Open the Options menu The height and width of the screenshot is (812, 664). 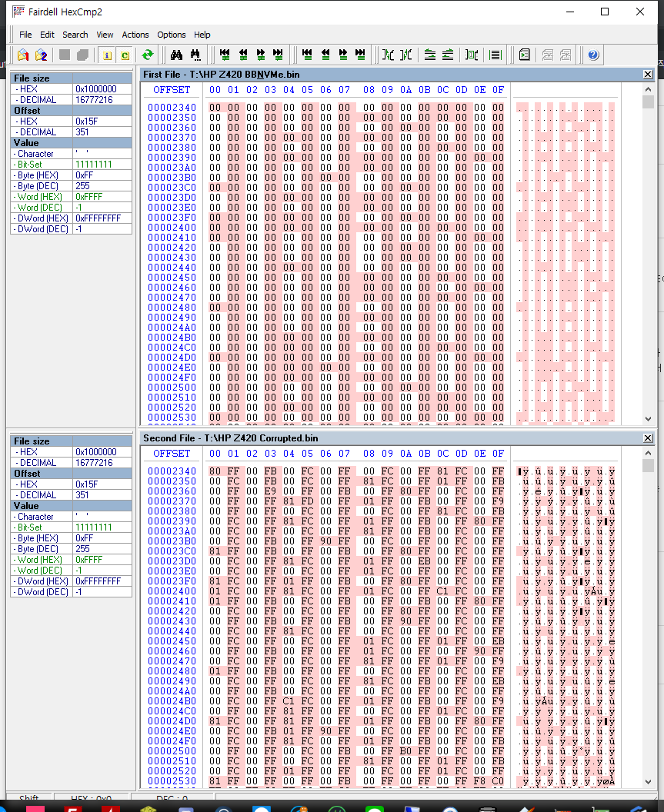coord(172,35)
